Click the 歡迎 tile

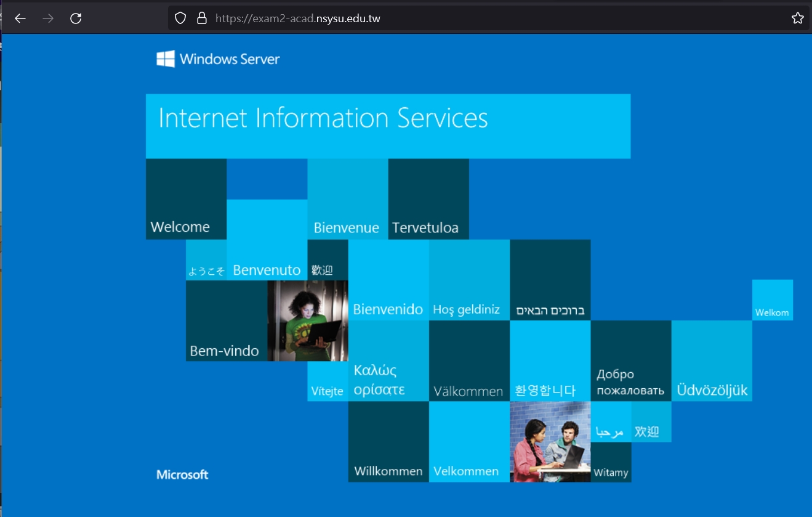point(328,260)
